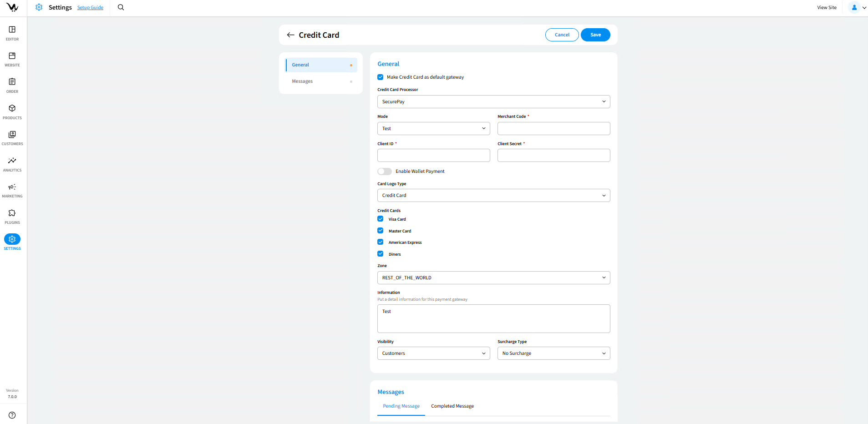
Task: Go to Customers in the sidebar
Action: (12, 135)
